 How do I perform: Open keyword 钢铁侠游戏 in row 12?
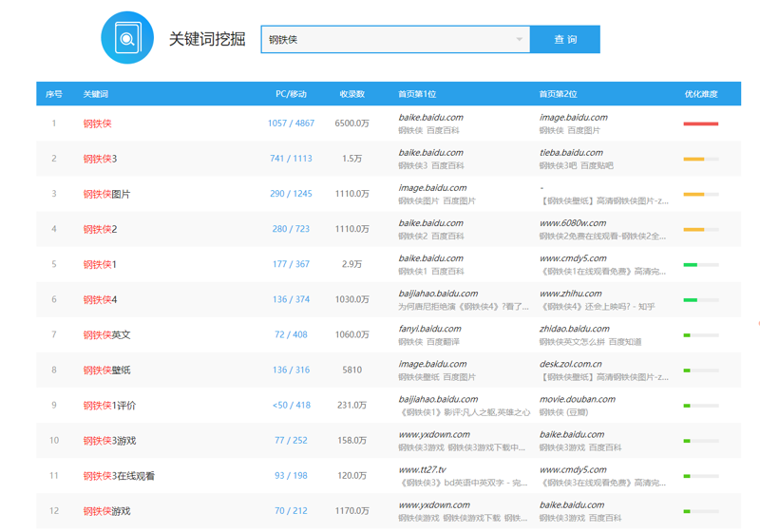106,511
